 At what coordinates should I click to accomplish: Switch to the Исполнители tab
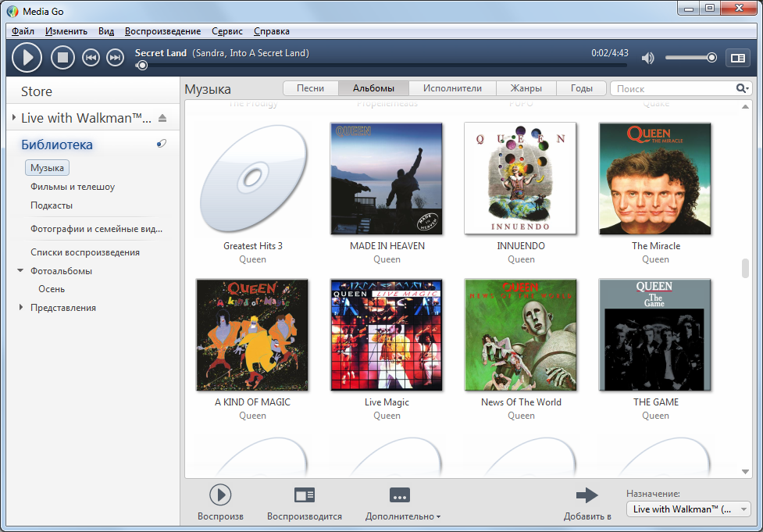[452, 88]
